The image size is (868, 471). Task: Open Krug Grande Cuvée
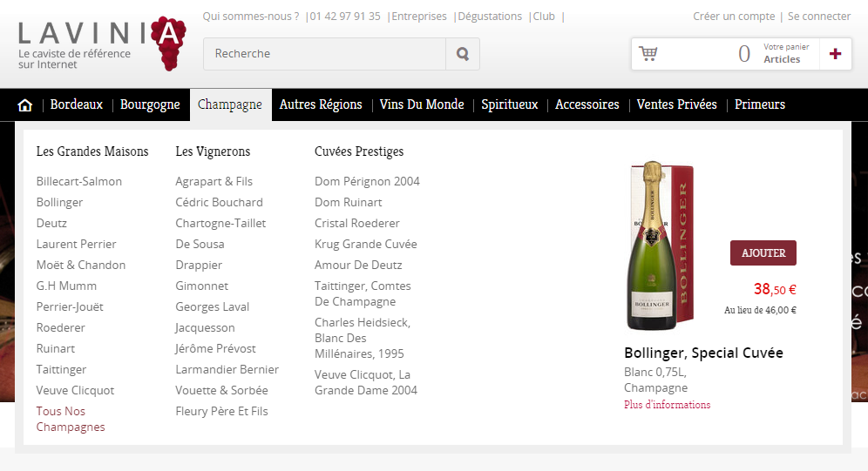click(365, 245)
